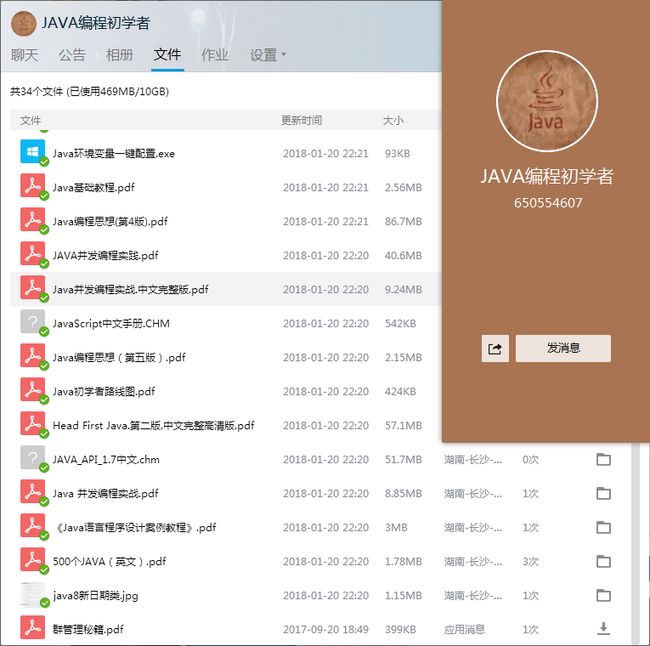This screenshot has height=646, width=650.
Task: Select file name Java环境变量一键配置.exe
Action: pos(114,153)
